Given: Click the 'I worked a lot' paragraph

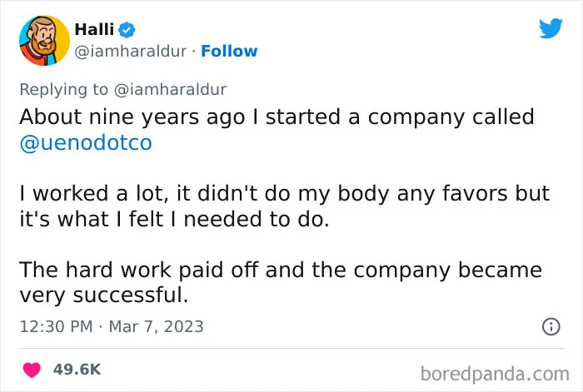Looking at the screenshot, I should [x=285, y=206].
